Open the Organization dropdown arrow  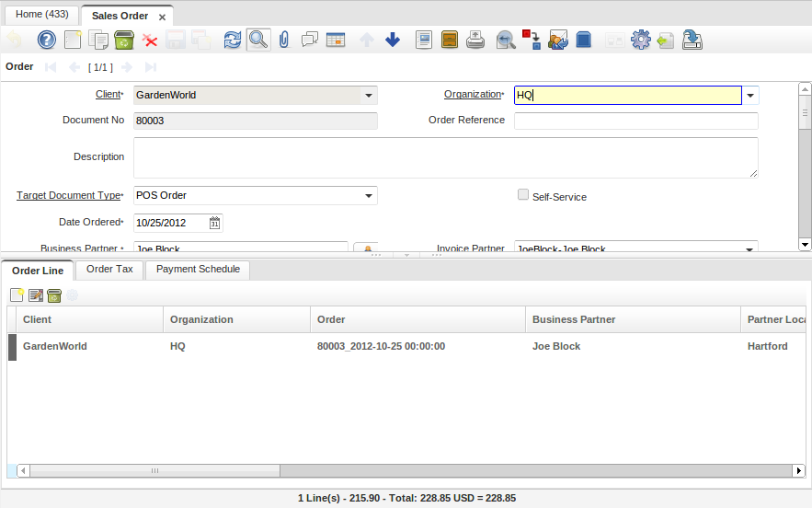point(750,95)
